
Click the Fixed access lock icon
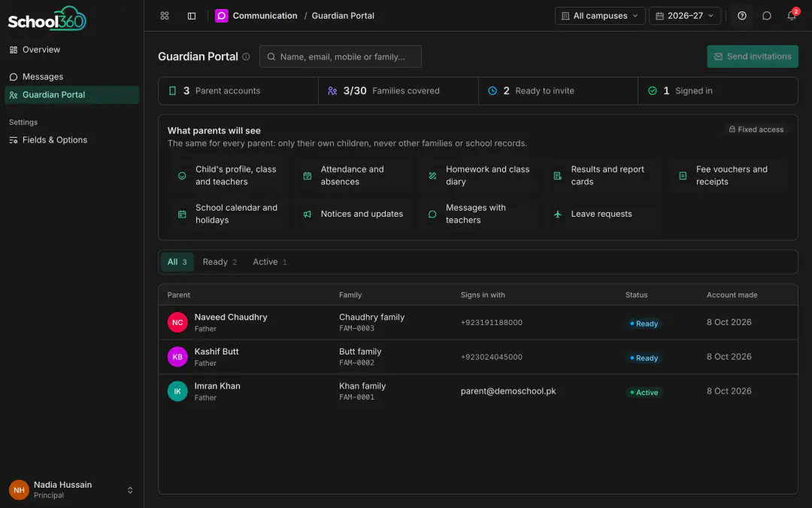[x=732, y=129]
